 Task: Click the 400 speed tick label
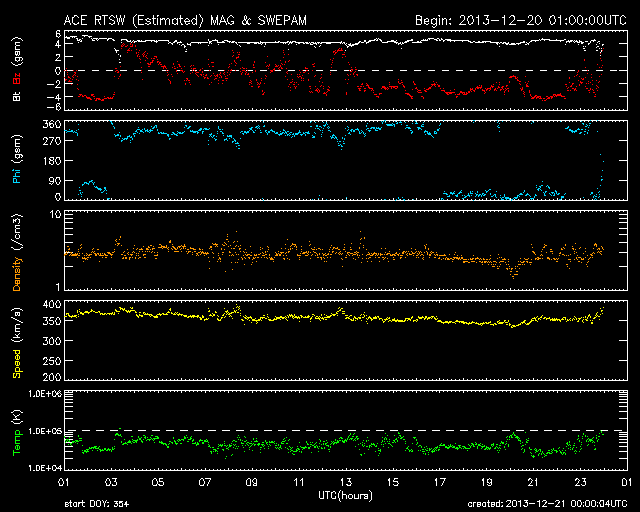click(x=52, y=305)
